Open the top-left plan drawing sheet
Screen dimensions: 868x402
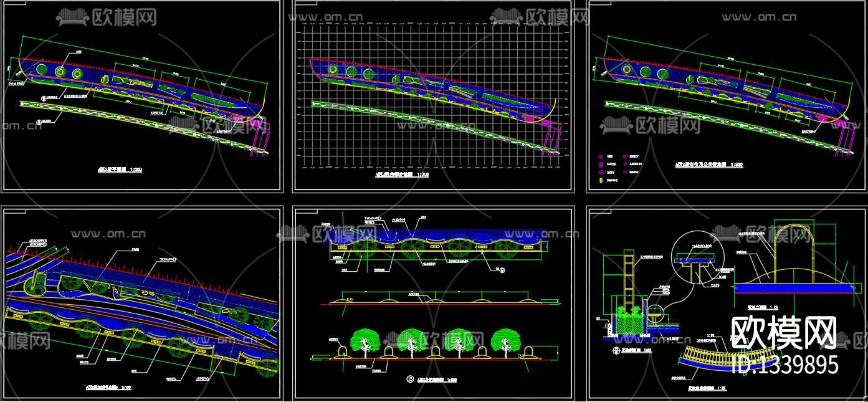[141, 97]
